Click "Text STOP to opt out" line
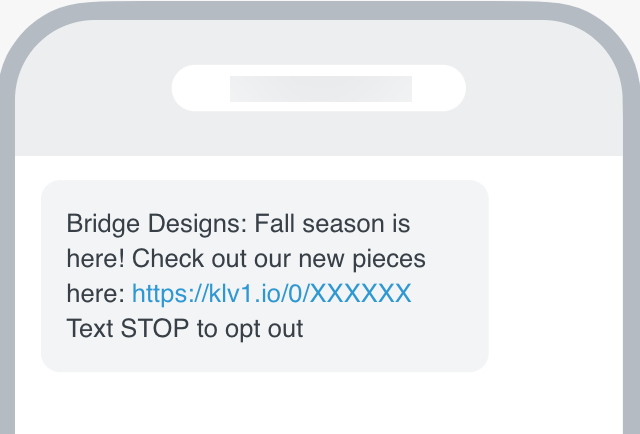Viewport: 640px width, 434px height. coord(184,328)
